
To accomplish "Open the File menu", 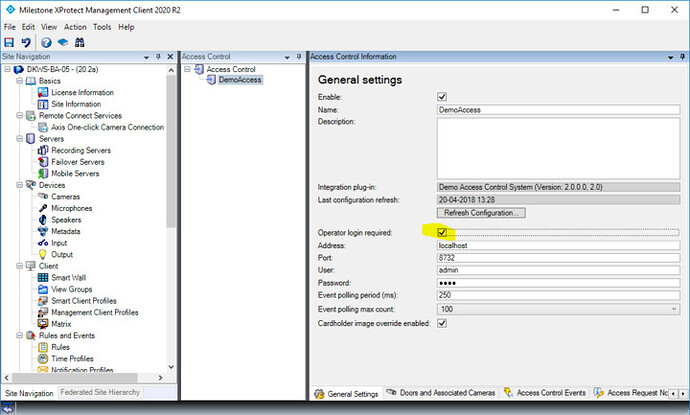I will [x=10, y=27].
